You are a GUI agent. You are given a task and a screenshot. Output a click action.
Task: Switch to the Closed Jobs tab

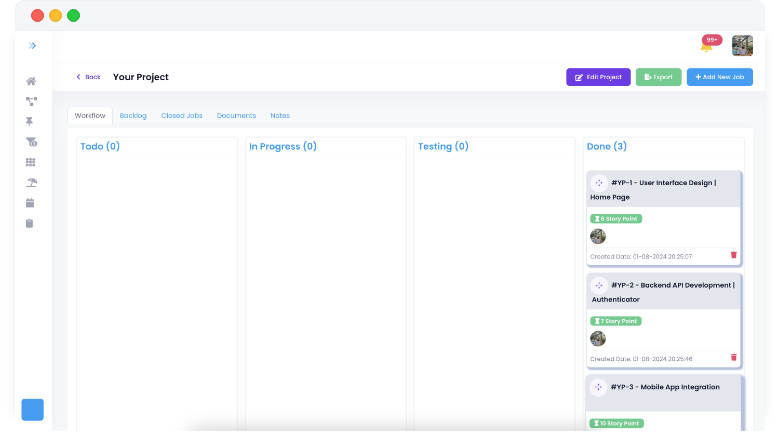pyautogui.click(x=181, y=116)
